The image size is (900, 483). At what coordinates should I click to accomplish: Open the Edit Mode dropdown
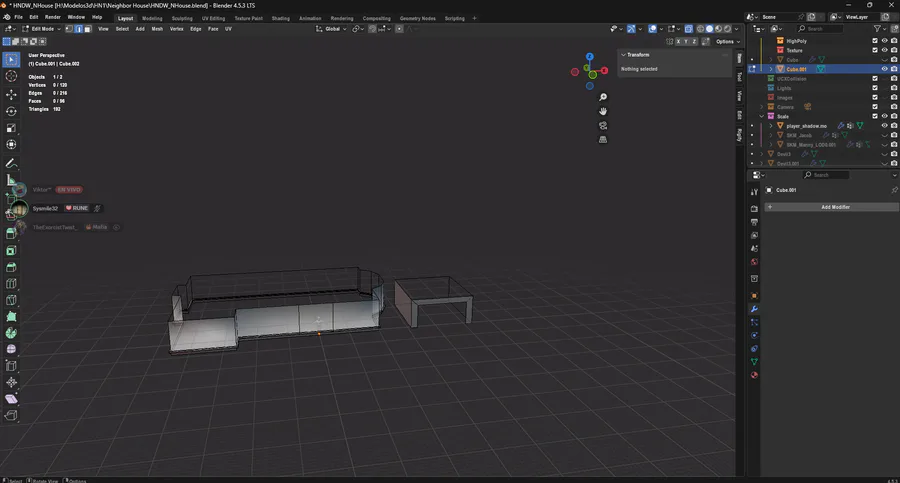coord(42,29)
